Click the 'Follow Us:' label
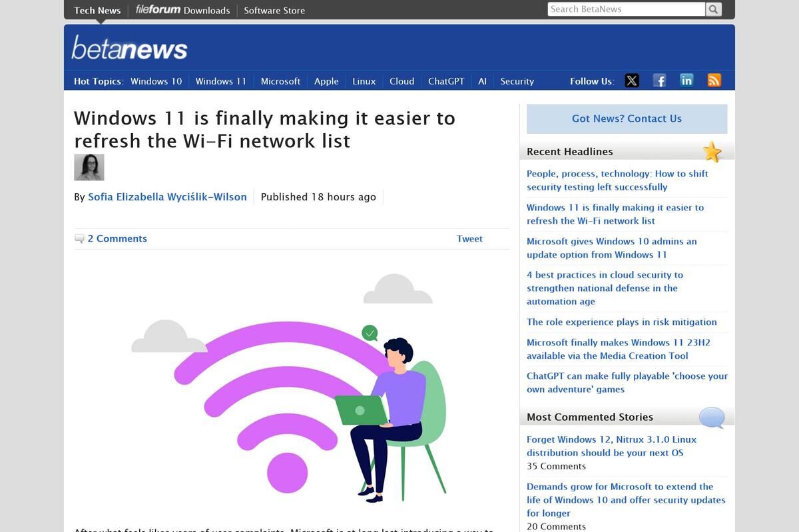 [592, 81]
